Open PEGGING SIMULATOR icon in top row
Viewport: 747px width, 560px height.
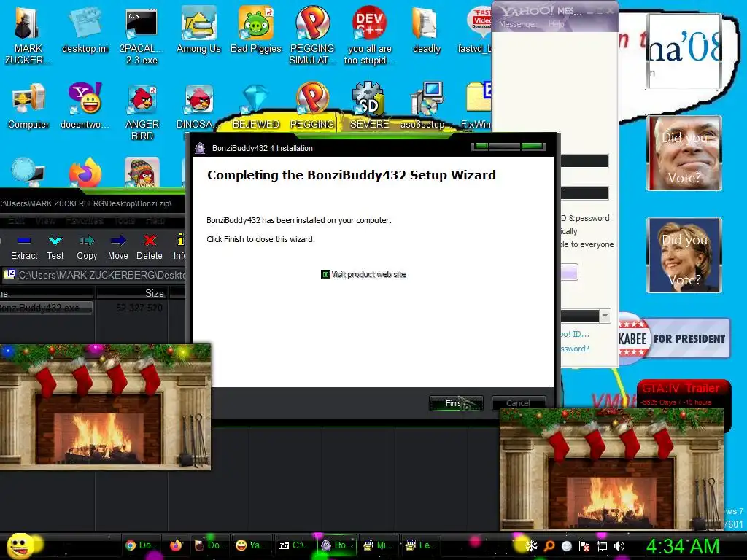pyautogui.click(x=312, y=34)
